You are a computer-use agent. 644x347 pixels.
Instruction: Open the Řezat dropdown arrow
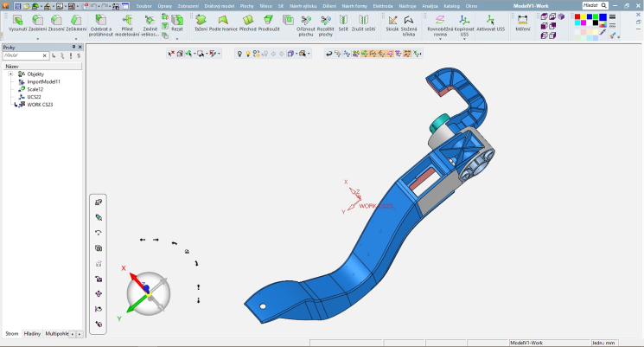(x=177, y=38)
